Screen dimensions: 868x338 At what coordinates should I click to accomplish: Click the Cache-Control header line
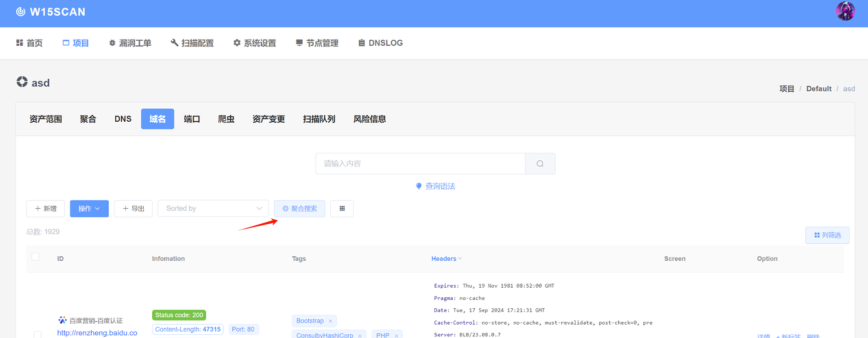(543, 322)
